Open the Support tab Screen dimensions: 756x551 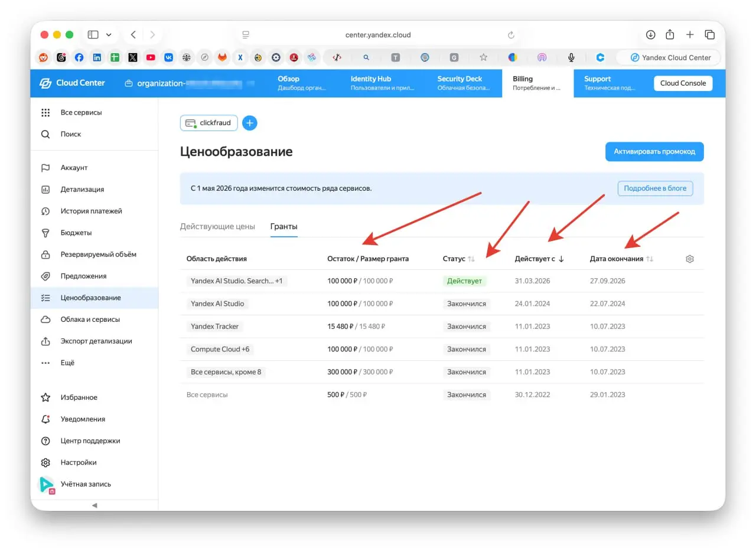(x=610, y=83)
